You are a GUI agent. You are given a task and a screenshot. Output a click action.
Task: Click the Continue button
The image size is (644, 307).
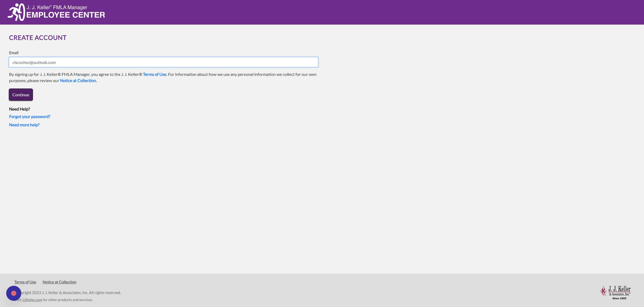[x=21, y=94]
